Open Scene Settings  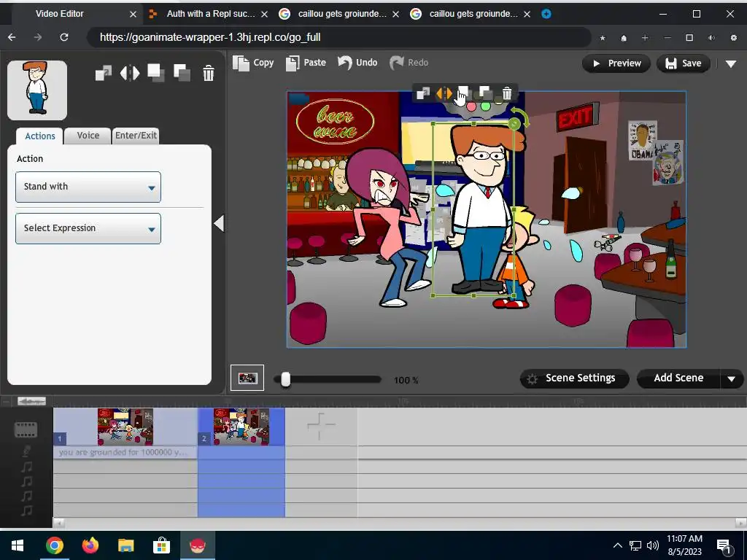(x=575, y=378)
